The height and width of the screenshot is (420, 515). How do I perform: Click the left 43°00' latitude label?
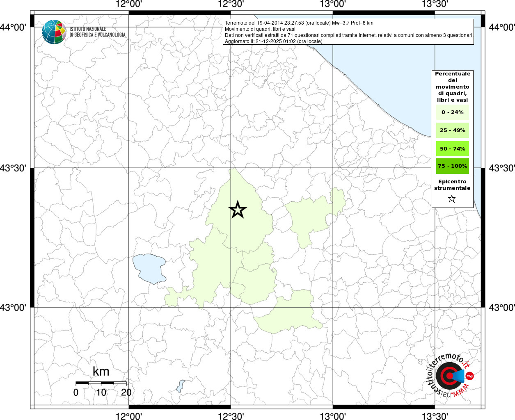13,308
